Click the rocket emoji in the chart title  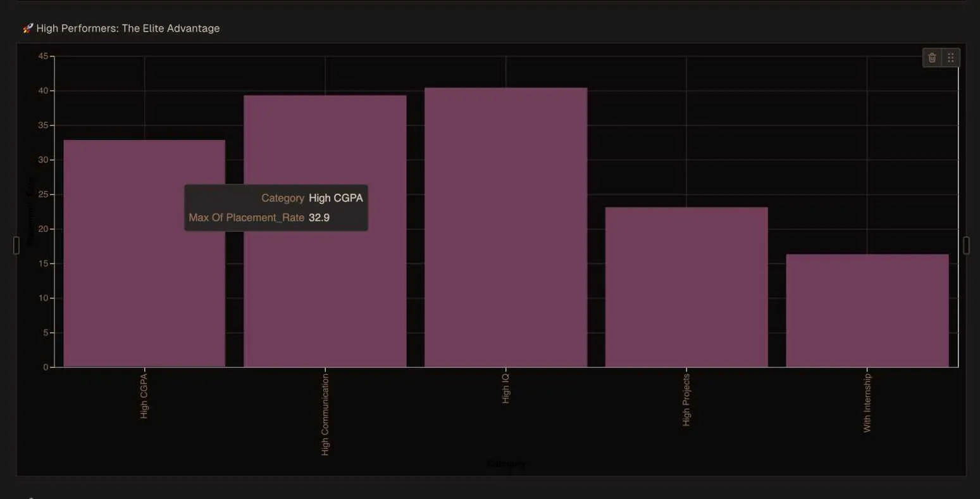click(x=27, y=28)
